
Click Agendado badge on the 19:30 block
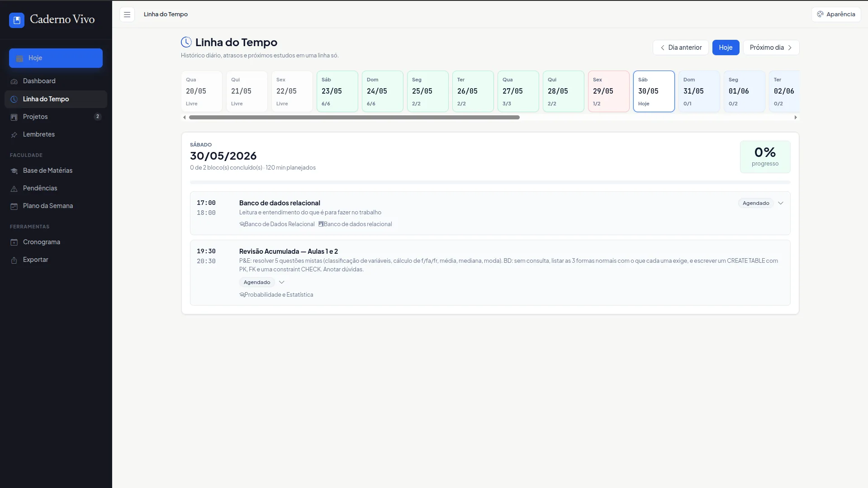[257, 282]
